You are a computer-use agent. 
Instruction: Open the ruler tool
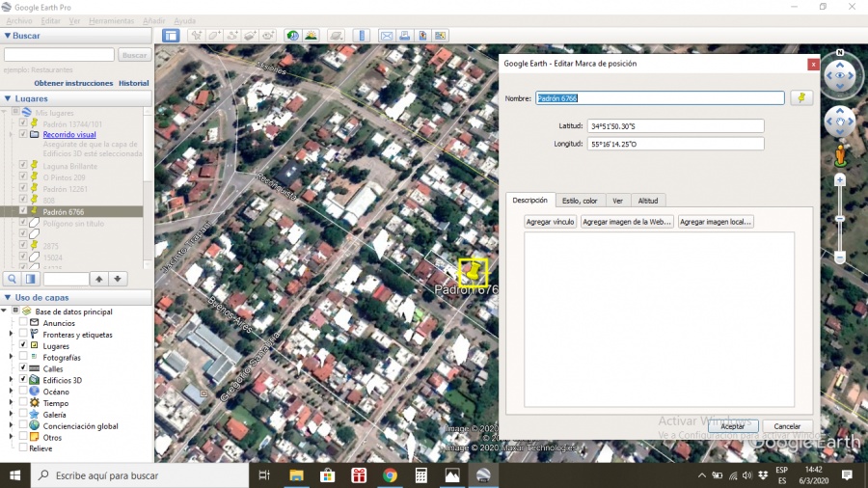tap(362, 36)
